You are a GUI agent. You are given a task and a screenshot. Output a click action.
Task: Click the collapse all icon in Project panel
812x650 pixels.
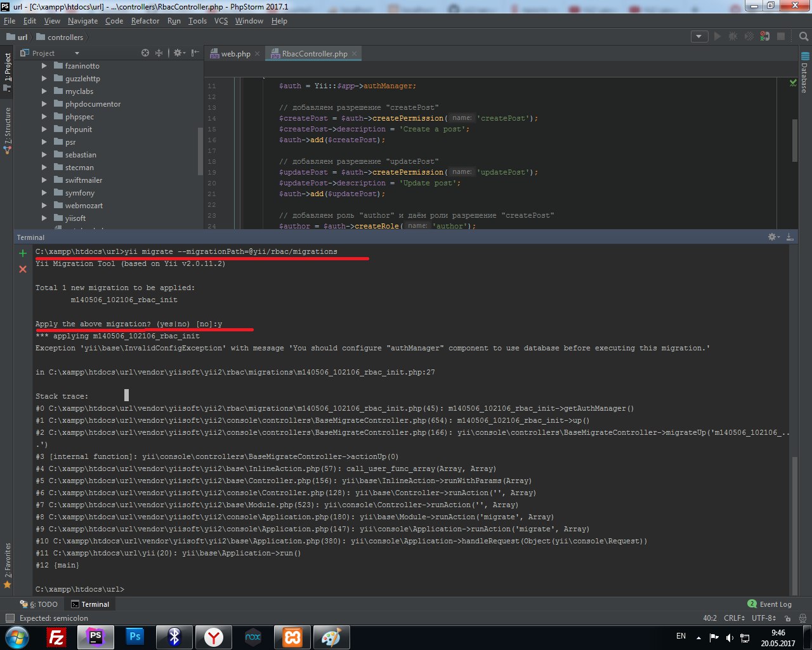tap(159, 53)
